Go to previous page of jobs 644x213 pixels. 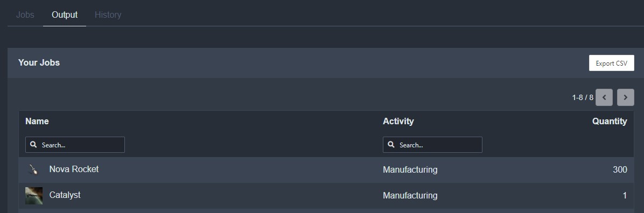point(604,97)
